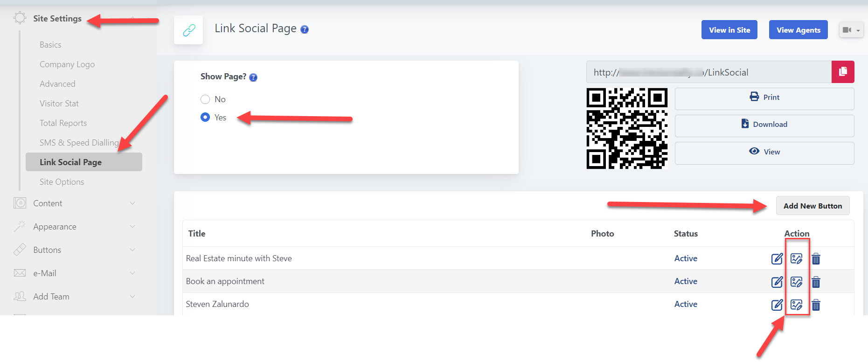
Task: Download the QR code
Action: (764, 125)
